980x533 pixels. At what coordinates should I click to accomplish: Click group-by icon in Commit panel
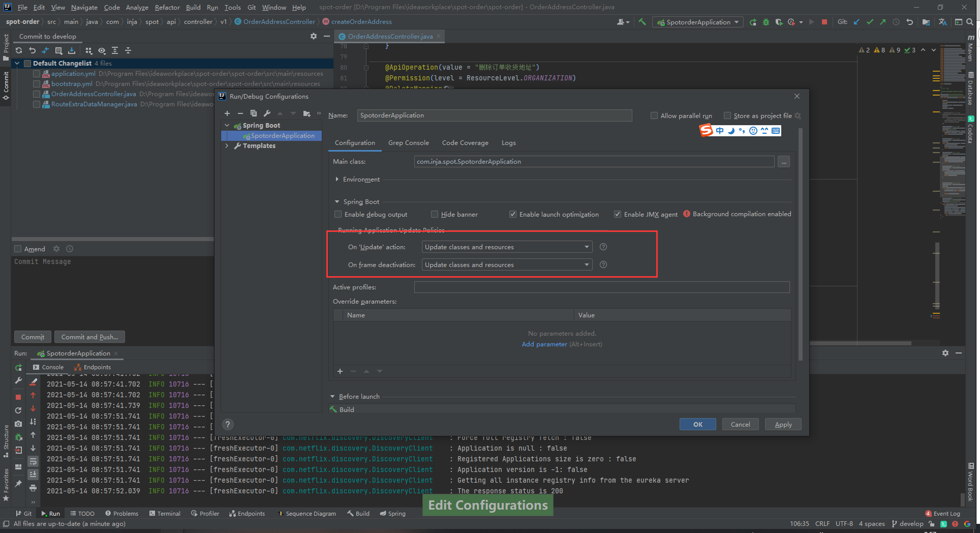click(x=89, y=50)
